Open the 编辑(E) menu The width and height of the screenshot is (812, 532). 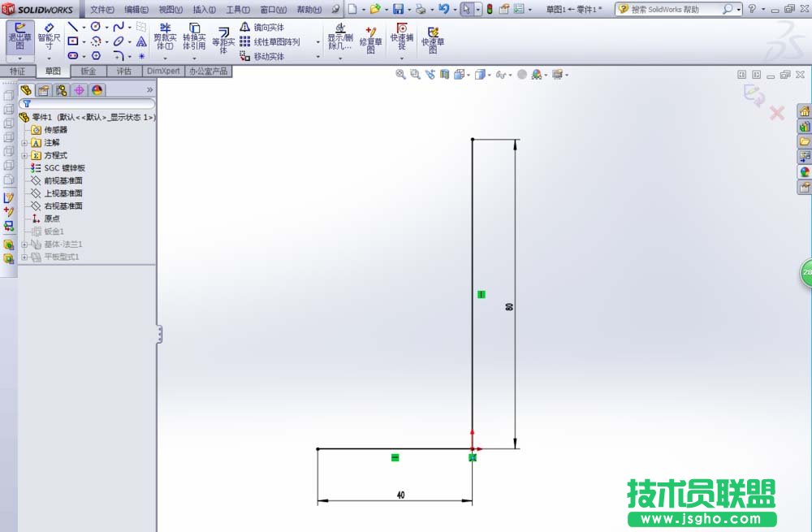click(x=136, y=9)
